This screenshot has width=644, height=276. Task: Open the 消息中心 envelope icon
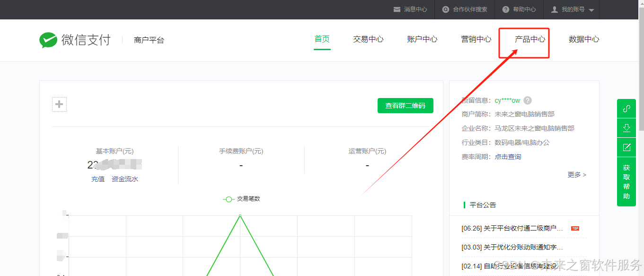pyautogui.click(x=397, y=9)
